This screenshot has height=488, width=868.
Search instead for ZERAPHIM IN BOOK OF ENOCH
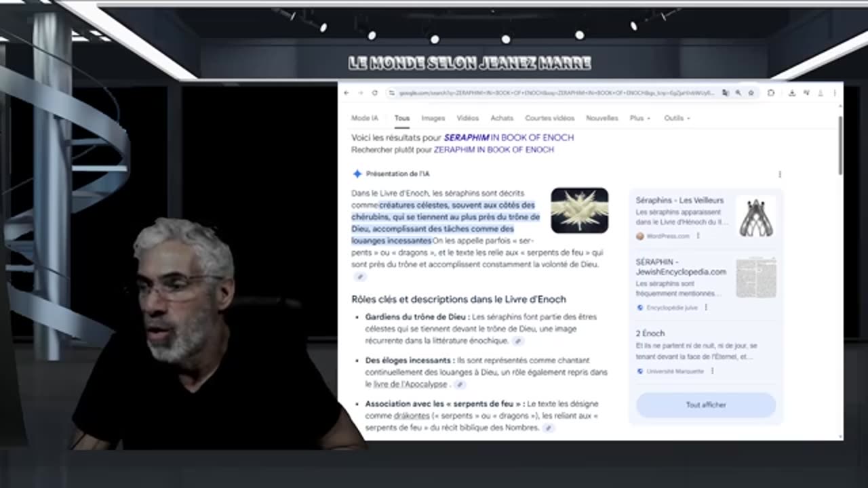point(494,149)
